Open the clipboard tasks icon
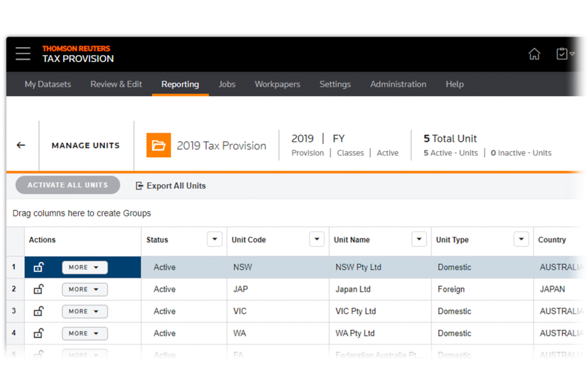This screenshot has height=392, width=588. click(x=562, y=54)
